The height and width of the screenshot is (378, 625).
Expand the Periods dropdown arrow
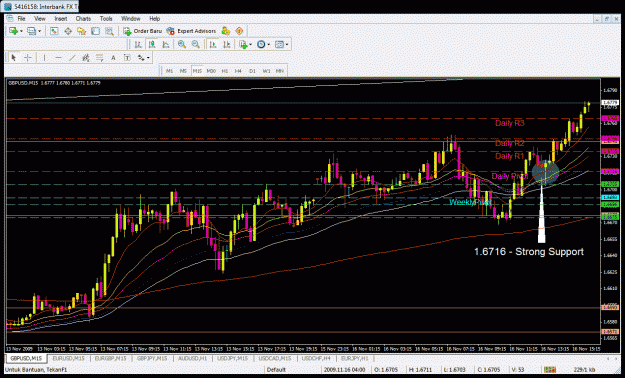click(x=269, y=45)
